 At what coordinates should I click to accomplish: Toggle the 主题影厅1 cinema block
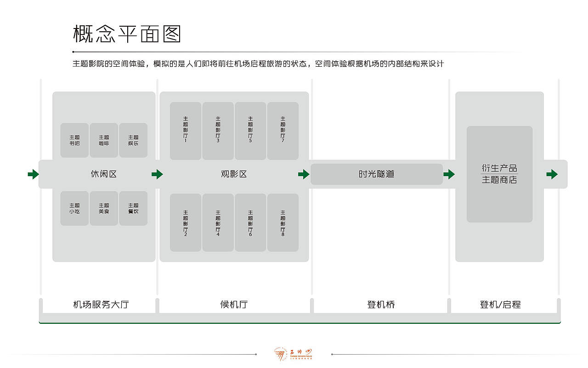click(186, 131)
